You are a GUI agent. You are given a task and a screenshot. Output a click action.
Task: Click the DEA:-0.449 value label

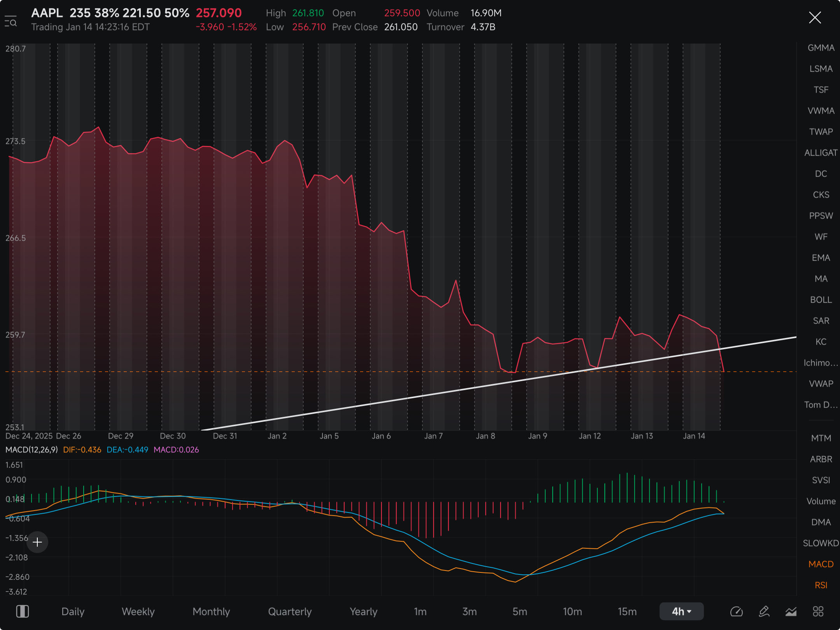(128, 450)
